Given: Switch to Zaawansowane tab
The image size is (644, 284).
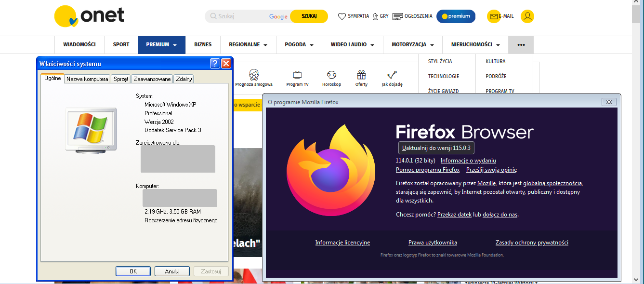Looking at the screenshot, I should click(152, 79).
